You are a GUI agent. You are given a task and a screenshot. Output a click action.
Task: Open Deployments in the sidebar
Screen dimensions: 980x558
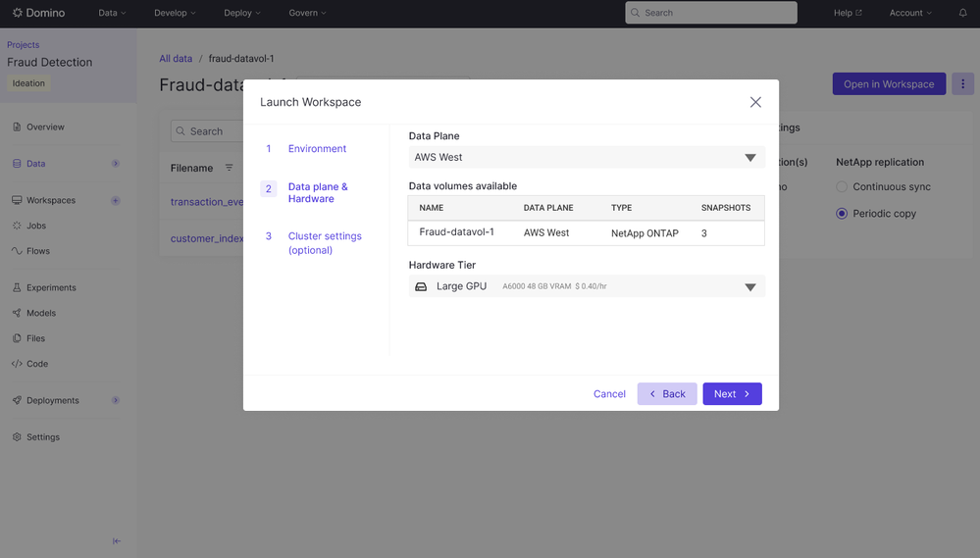coord(53,400)
